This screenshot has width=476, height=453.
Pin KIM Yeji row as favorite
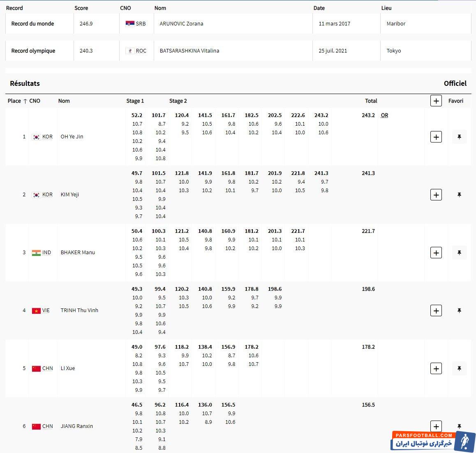[459, 195]
